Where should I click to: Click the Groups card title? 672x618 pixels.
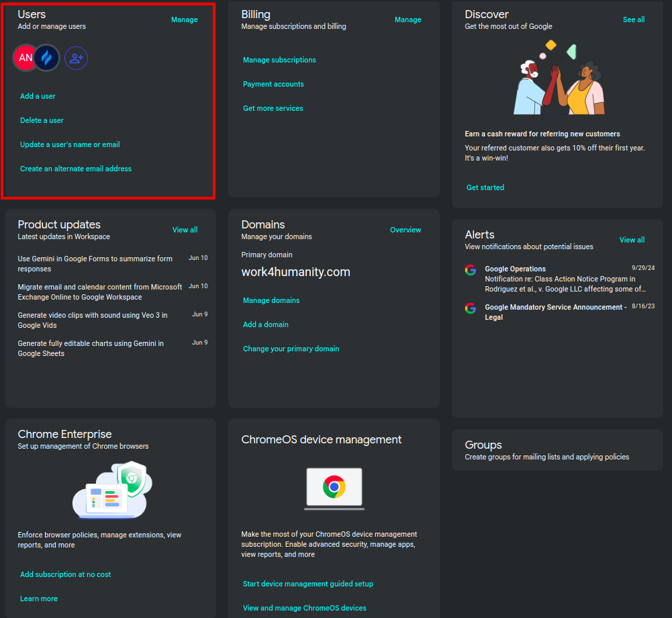[483, 445]
